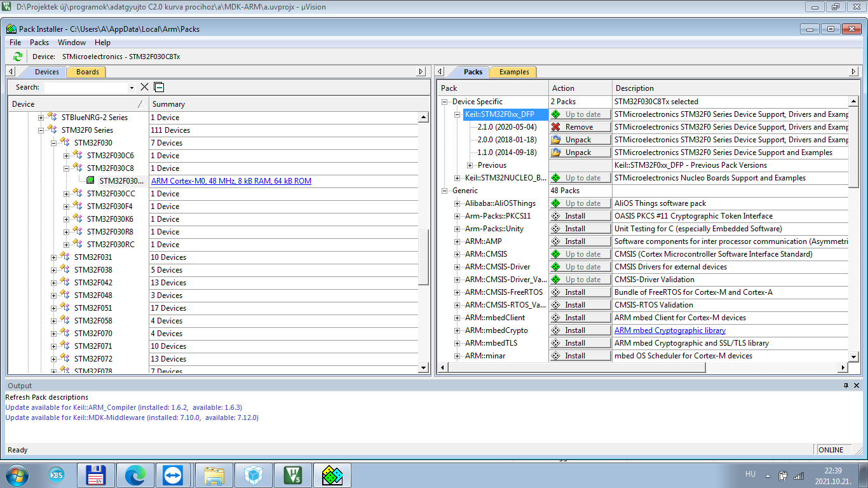Launch TeamViewer from the taskbar

pos(173,475)
